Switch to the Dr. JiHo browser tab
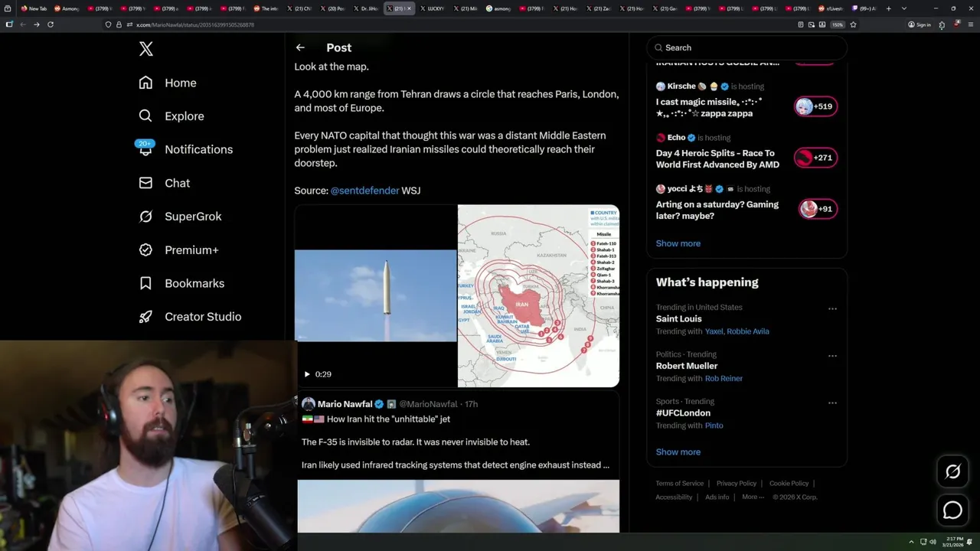 pos(366,8)
